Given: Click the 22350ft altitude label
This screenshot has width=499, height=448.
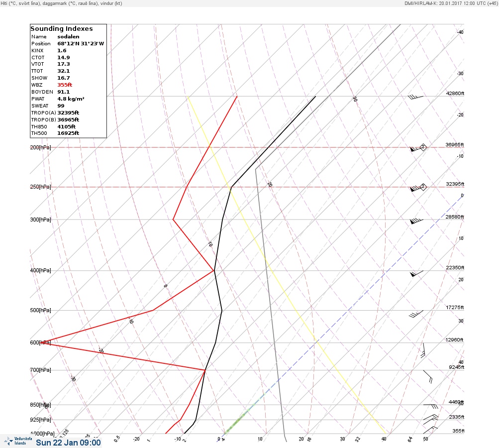Looking at the screenshot, I should pyautogui.click(x=455, y=267).
